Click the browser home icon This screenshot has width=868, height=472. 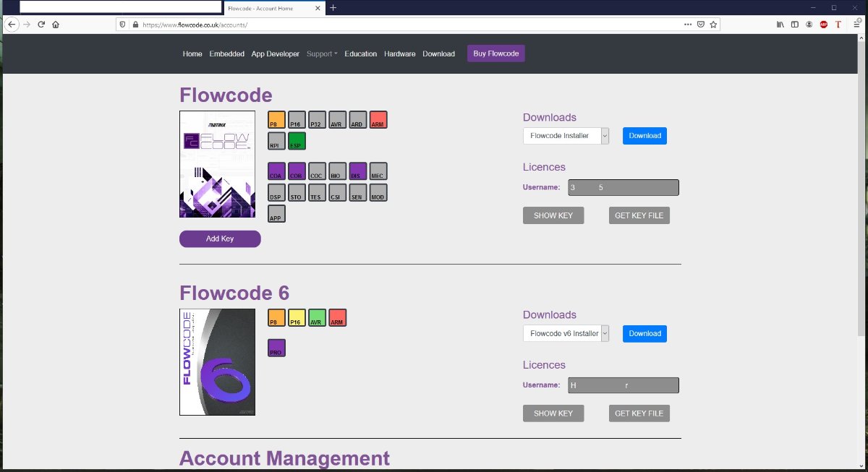coord(56,24)
